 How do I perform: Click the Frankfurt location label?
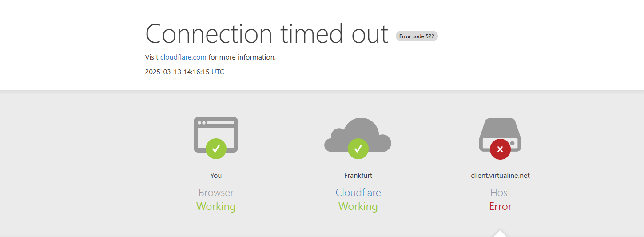click(358, 175)
